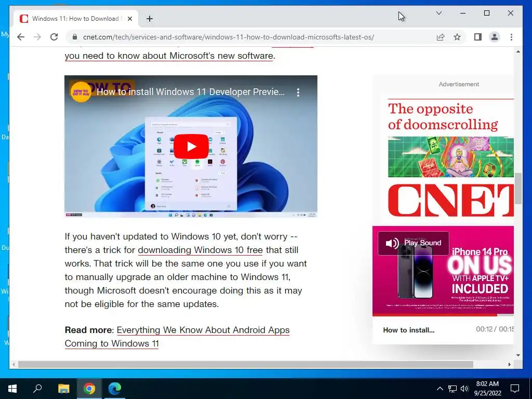
Task: Open need to know about Microsoft's software link
Action: click(x=169, y=56)
